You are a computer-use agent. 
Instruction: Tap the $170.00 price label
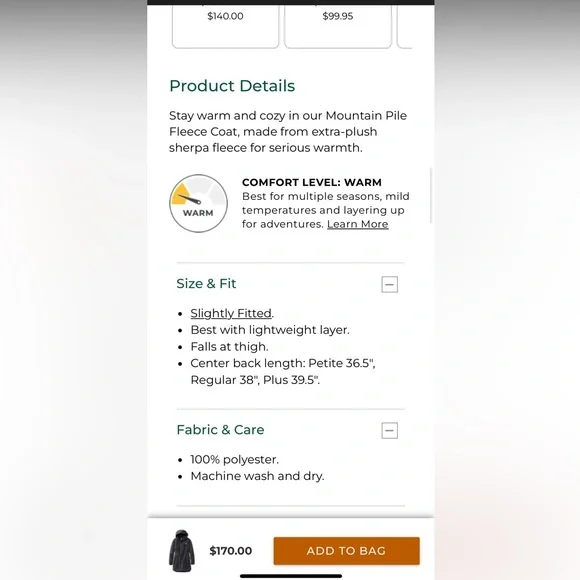point(231,551)
